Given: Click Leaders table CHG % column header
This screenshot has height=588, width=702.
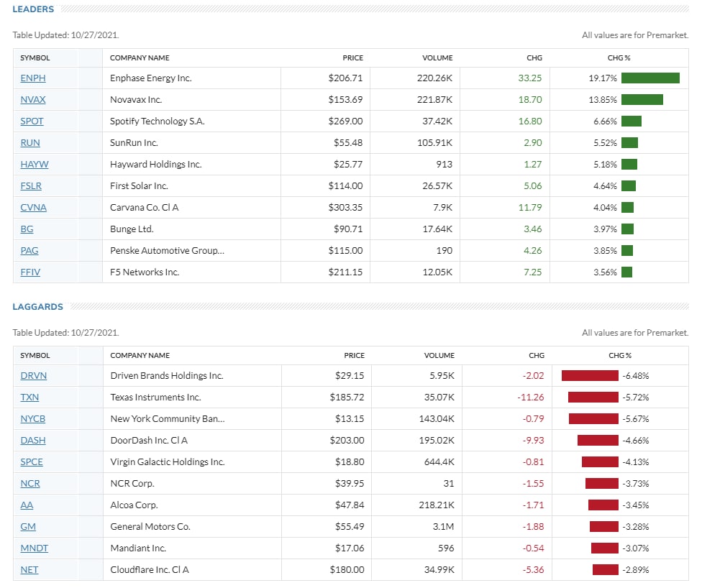Looking at the screenshot, I should (619, 58).
